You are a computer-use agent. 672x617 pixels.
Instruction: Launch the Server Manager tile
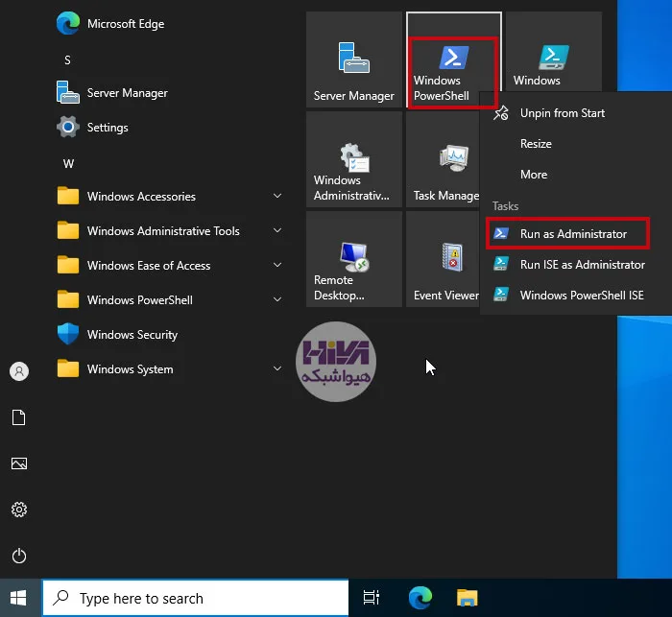click(354, 59)
